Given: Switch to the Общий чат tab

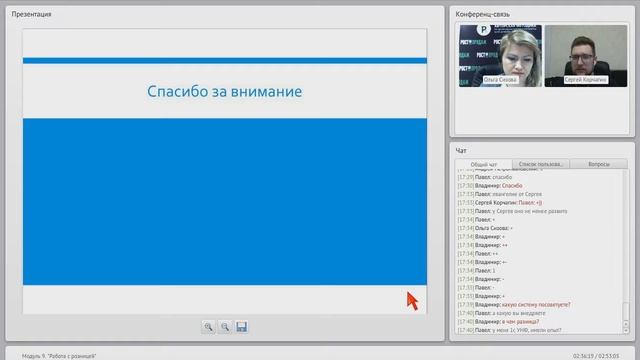Looking at the screenshot, I should [x=484, y=164].
